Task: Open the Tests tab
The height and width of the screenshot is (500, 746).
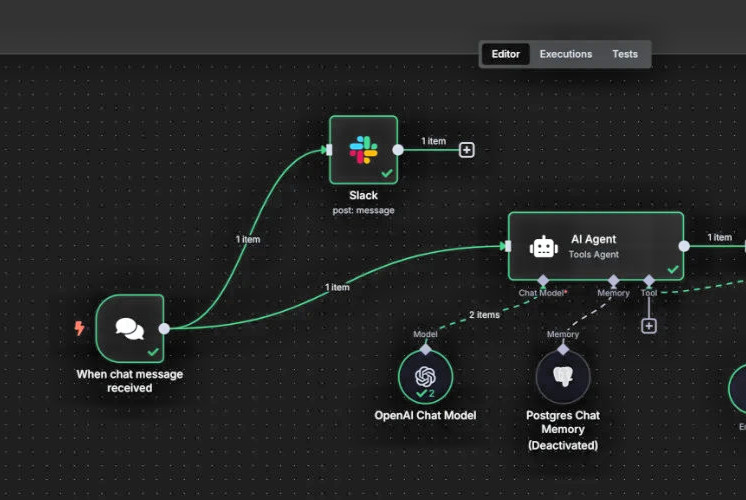Action: [625, 54]
